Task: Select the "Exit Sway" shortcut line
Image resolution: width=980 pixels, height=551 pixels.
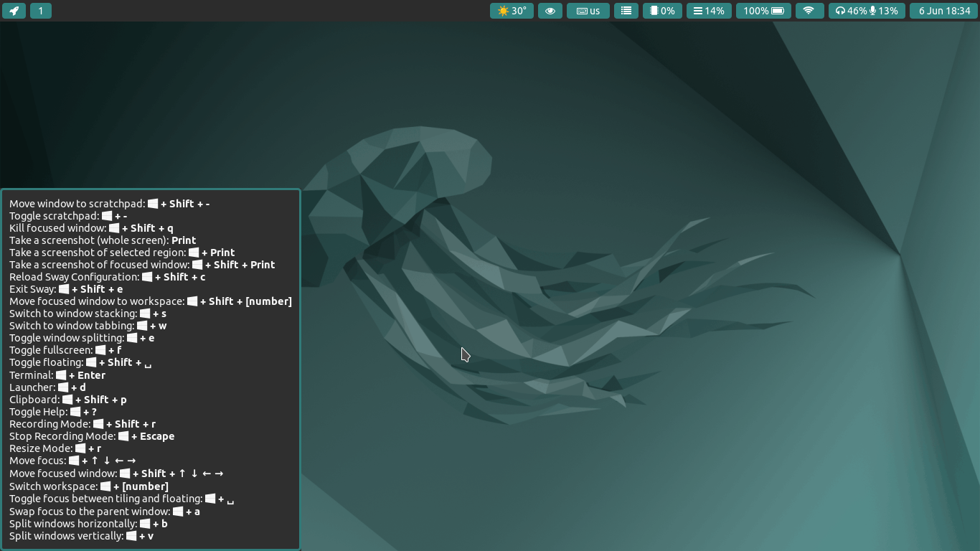Action: pos(66,289)
